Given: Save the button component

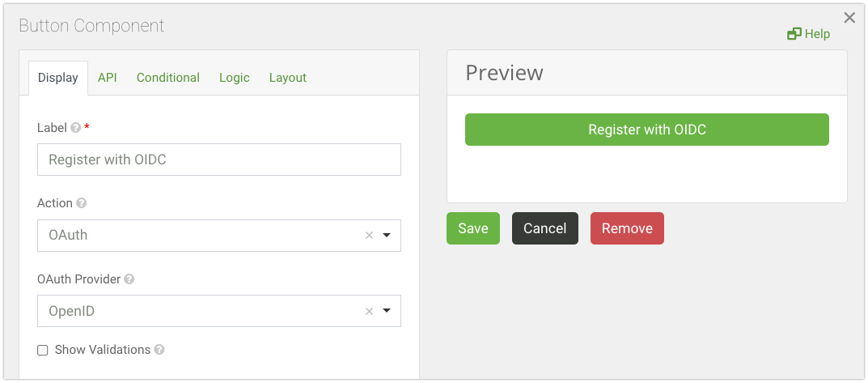Looking at the screenshot, I should (x=473, y=228).
